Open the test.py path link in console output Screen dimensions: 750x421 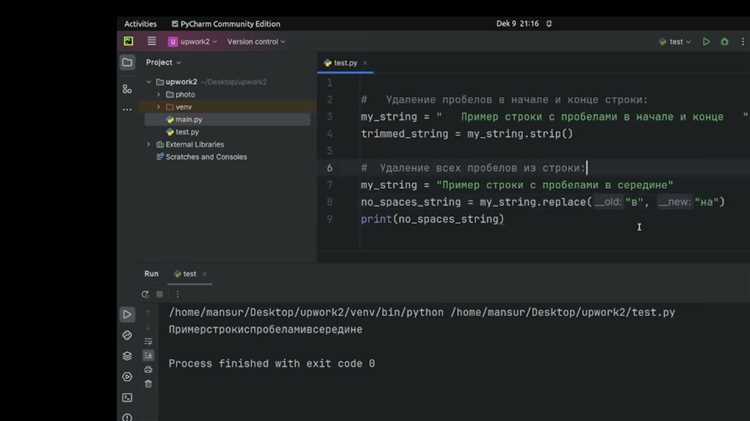tap(562, 312)
